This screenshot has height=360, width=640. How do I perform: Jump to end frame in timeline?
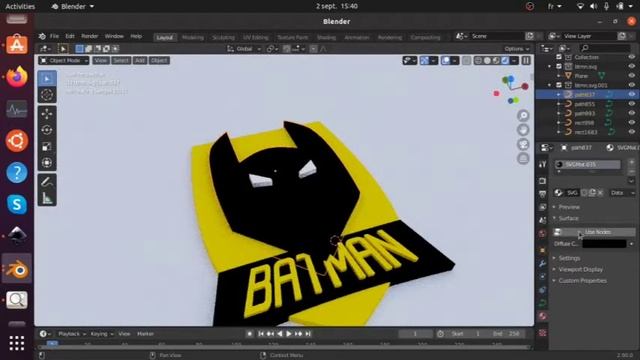click(x=308, y=334)
